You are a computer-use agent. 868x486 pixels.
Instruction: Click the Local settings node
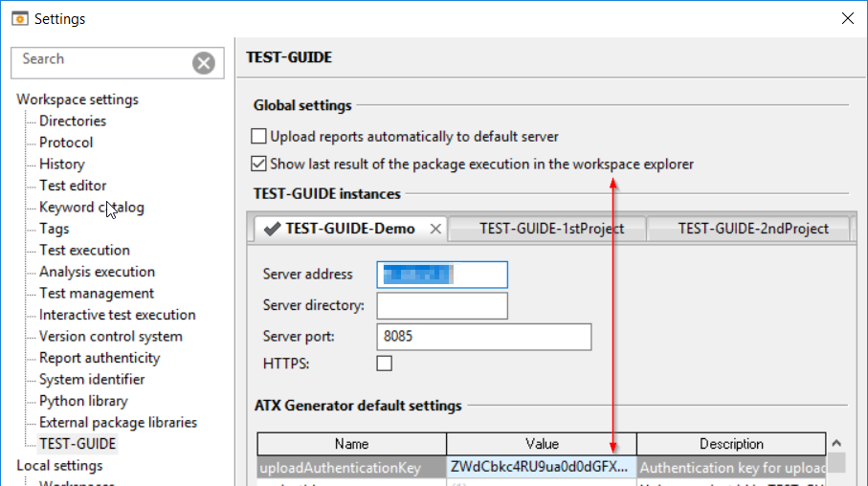59,466
